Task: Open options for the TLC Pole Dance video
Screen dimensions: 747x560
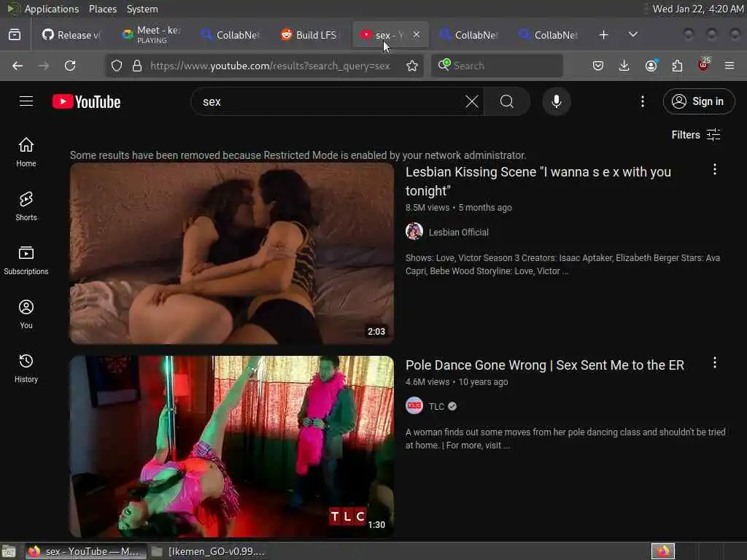Action: tap(715, 363)
